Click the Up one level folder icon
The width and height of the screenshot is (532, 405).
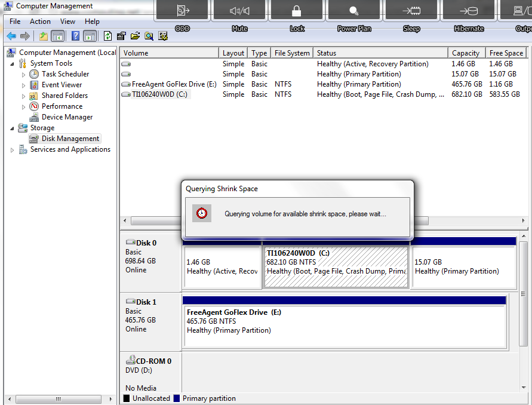tap(44, 36)
